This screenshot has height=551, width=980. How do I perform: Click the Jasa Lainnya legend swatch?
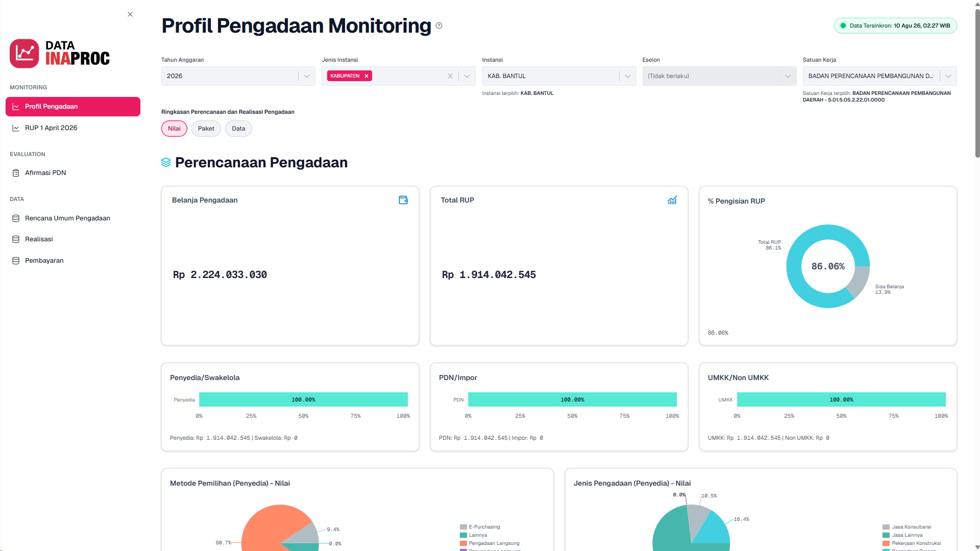pos(886,535)
